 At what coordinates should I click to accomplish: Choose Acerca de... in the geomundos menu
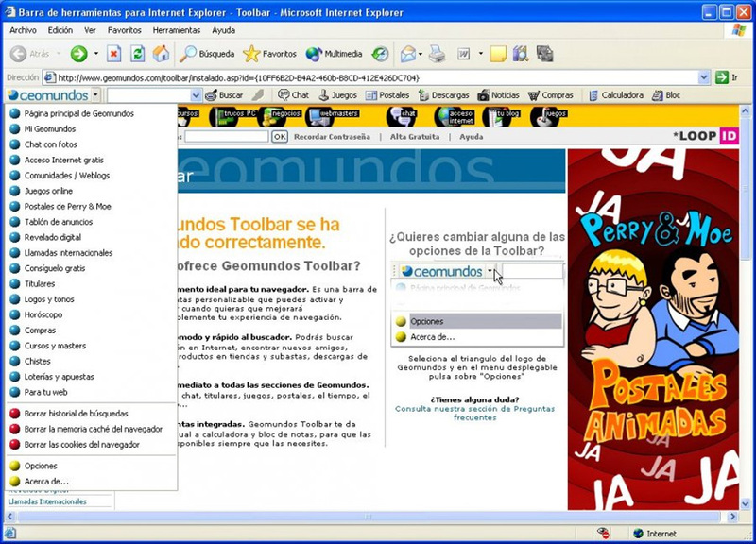pyautogui.click(x=91, y=482)
